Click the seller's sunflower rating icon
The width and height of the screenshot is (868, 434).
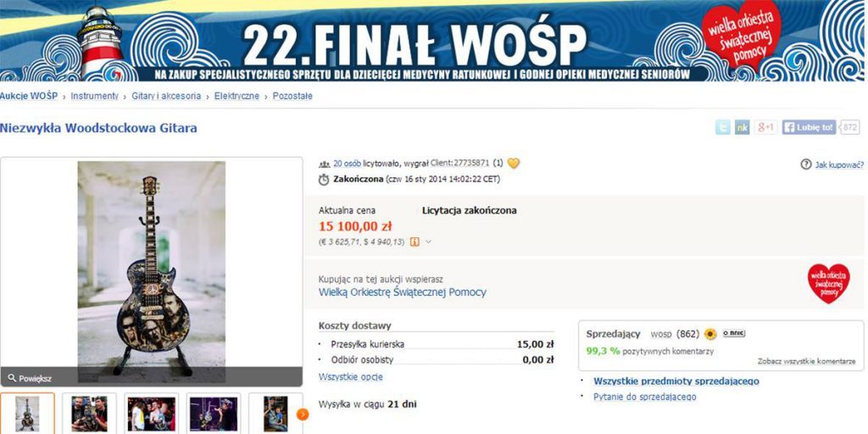[x=710, y=334]
